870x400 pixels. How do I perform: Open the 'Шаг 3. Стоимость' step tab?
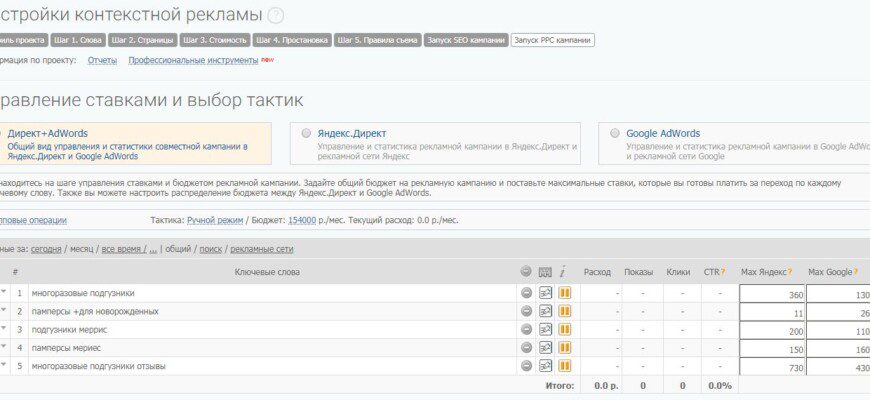pyautogui.click(x=215, y=40)
